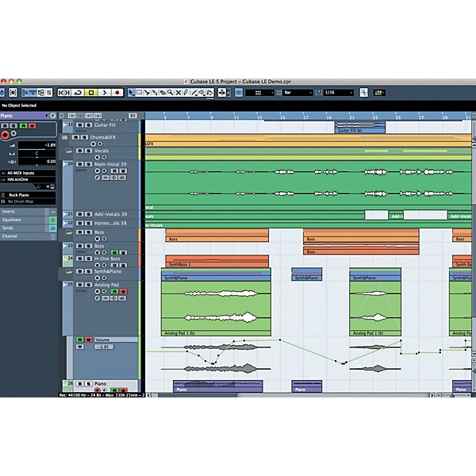Click the Inspector monitor speaker button

pyautogui.click(x=13, y=133)
